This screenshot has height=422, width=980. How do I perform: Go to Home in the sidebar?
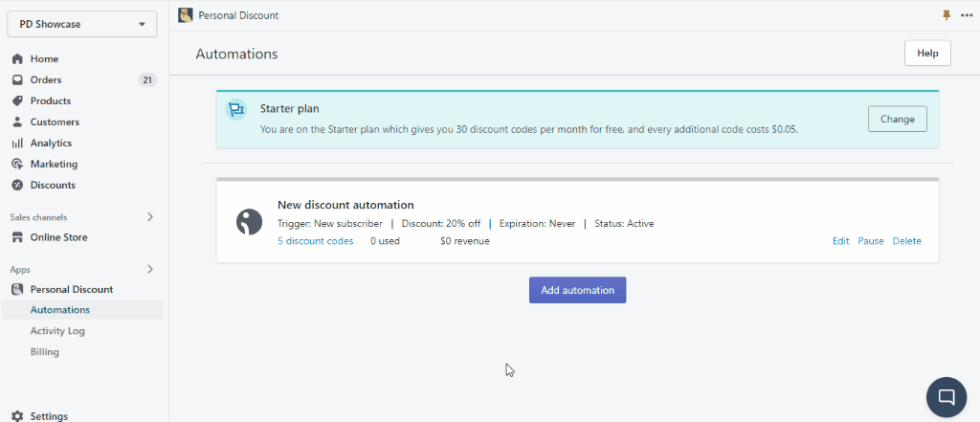(x=44, y=58)
